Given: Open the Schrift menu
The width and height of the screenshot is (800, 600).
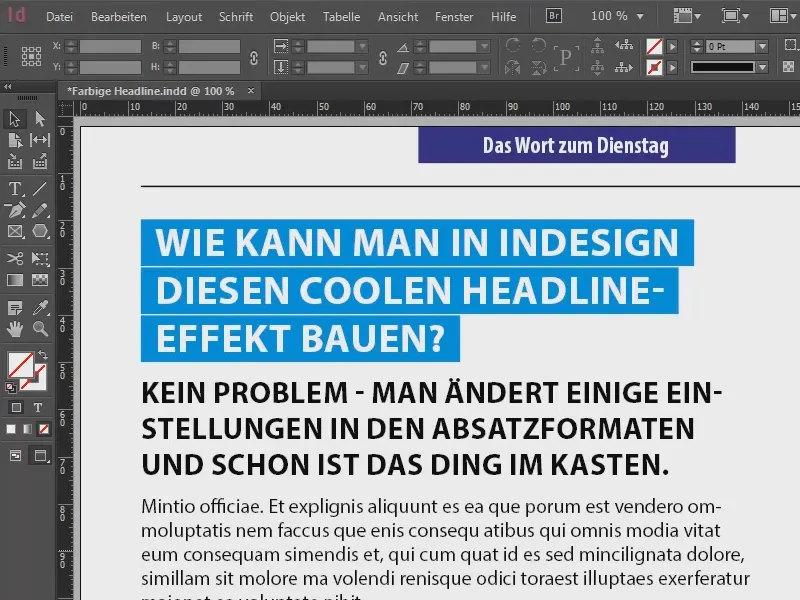Looking at the screenshot, I should pyautogui.click(x=236, y=17).
